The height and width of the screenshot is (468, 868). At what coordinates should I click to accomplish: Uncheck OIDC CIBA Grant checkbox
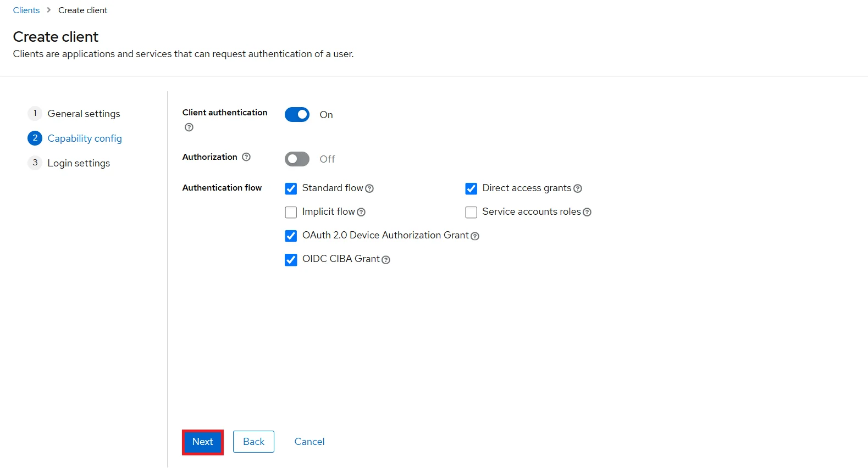(x=291, y=259)
